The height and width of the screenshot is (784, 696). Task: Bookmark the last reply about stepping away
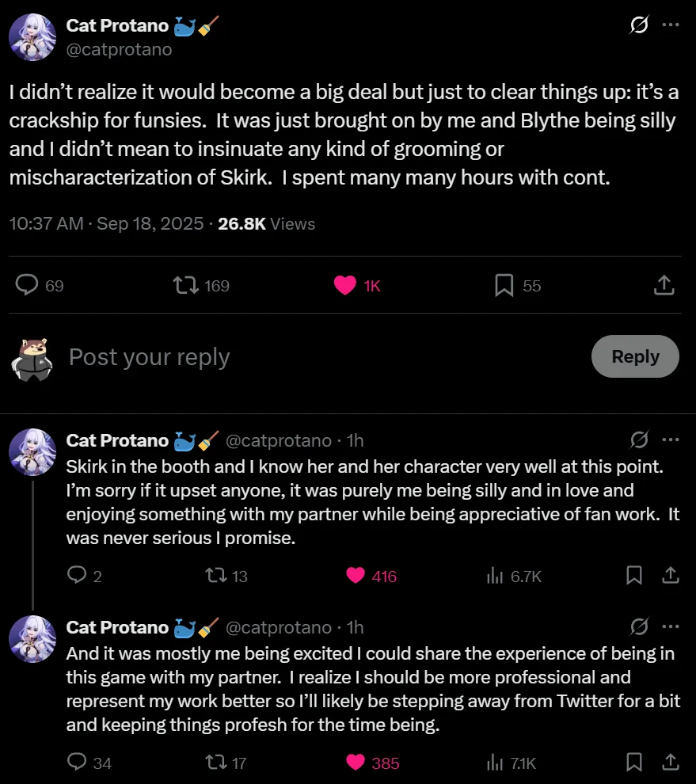[x=634, y=763]
